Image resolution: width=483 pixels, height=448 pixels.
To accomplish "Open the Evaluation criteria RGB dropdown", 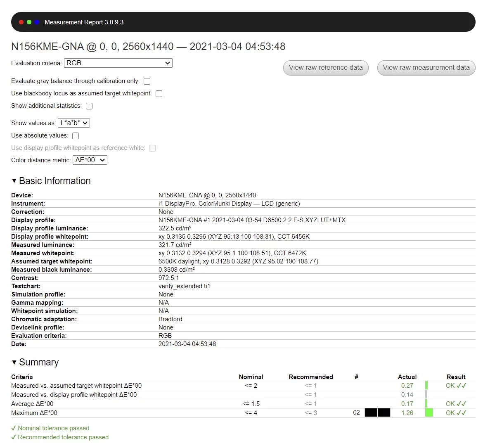I will pos(118,63).
